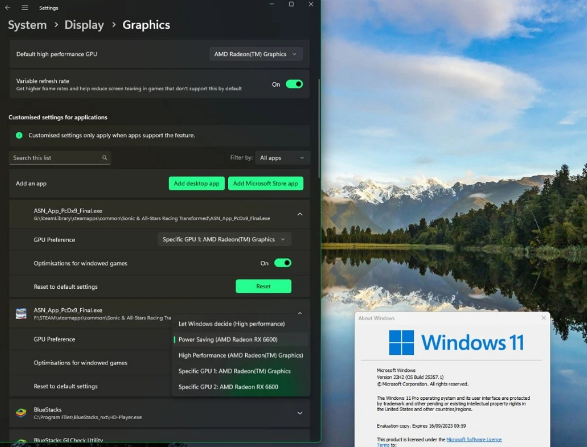The height and width of the screenshot is (447, 587).
Task: Close the Settings window
Action: coord(311,4)
